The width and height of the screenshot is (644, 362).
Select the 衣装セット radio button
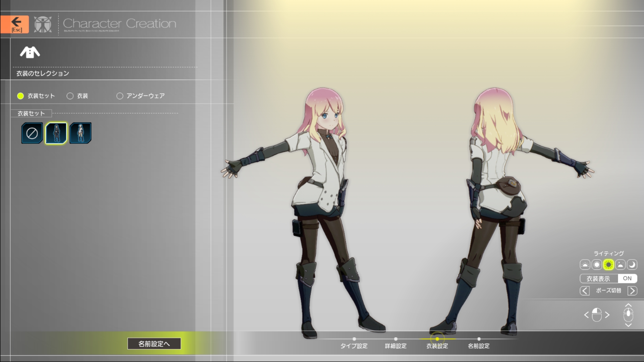pos(20,96)
